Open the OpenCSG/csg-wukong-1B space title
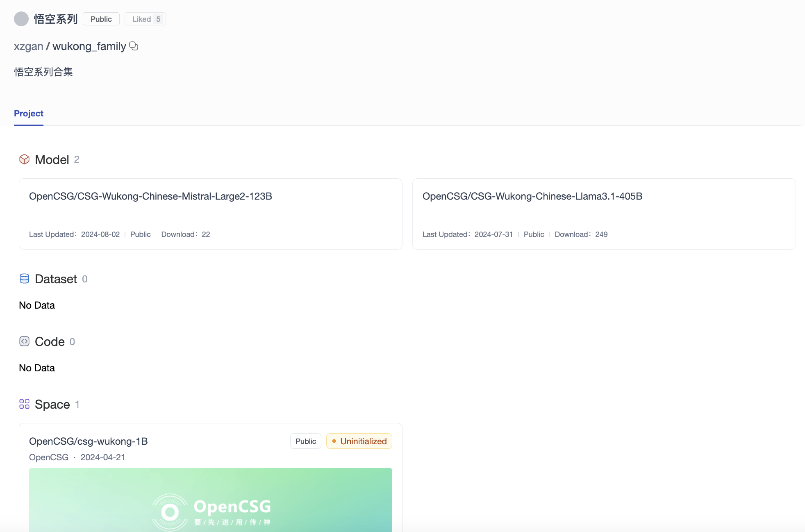805x532 pixels. 88,441
